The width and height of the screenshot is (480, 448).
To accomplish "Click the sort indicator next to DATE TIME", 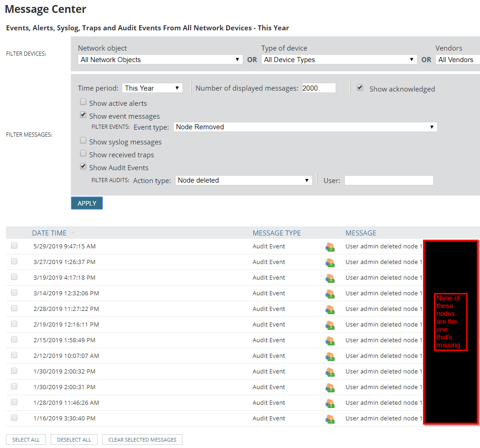I will point(73,233).
